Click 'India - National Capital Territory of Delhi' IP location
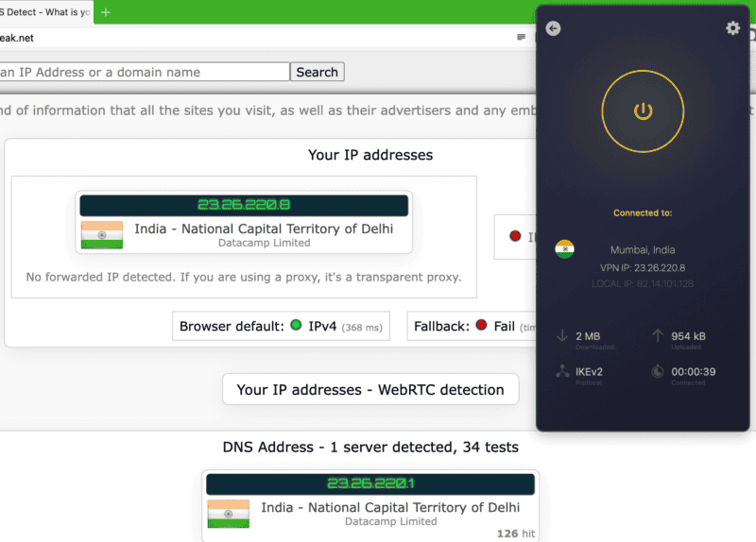The width and height of the screenshot is (756, 542). (264, 229)
